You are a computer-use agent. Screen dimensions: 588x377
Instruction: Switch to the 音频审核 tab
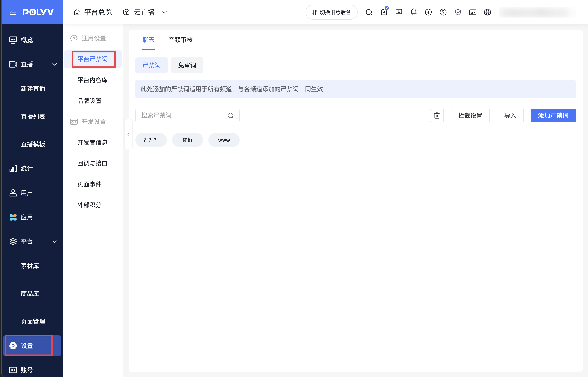click(x=181, y=40)
